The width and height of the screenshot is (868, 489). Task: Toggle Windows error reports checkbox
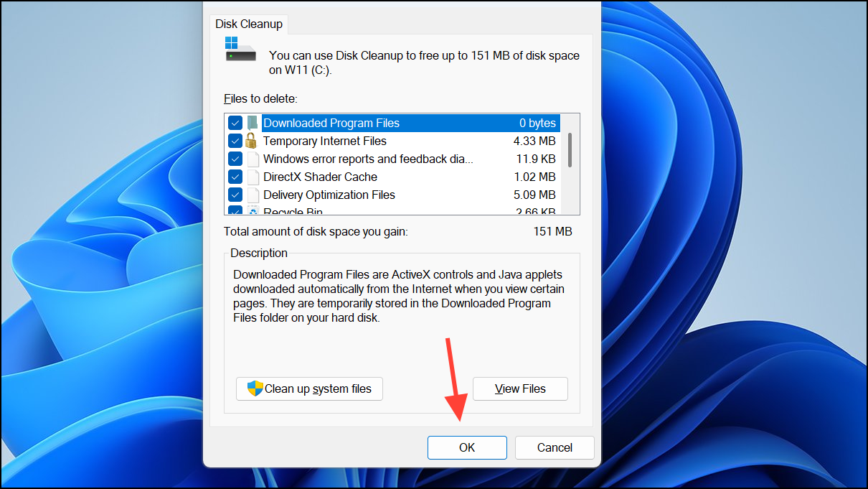[x=235, y=159]
